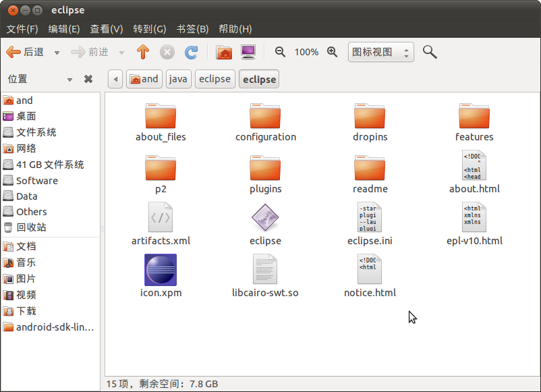Select the libcairo-swt.so file icon
Screen dimensions: 541x392
pos(265,269)
